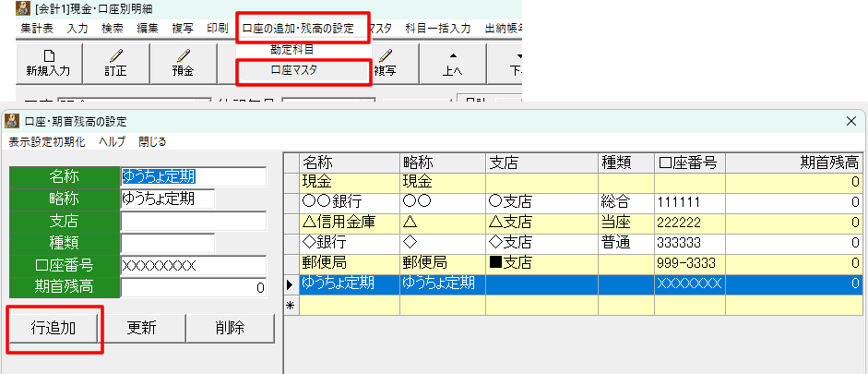Click the 期首残高 input field
This screenshot has width=868, height=374.
click(193, 287)
